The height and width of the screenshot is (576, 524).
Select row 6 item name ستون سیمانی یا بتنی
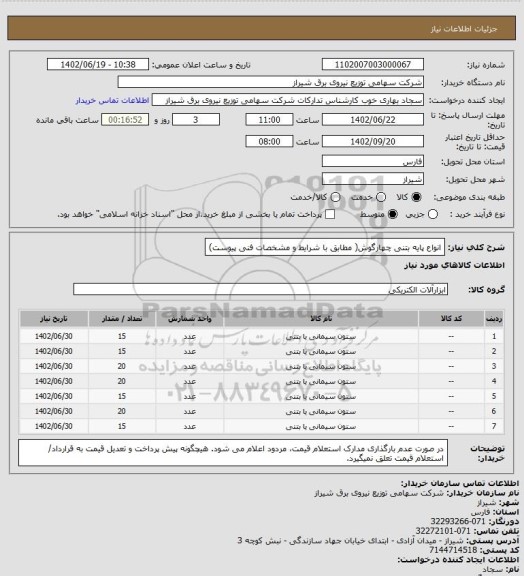coord(321,412)
